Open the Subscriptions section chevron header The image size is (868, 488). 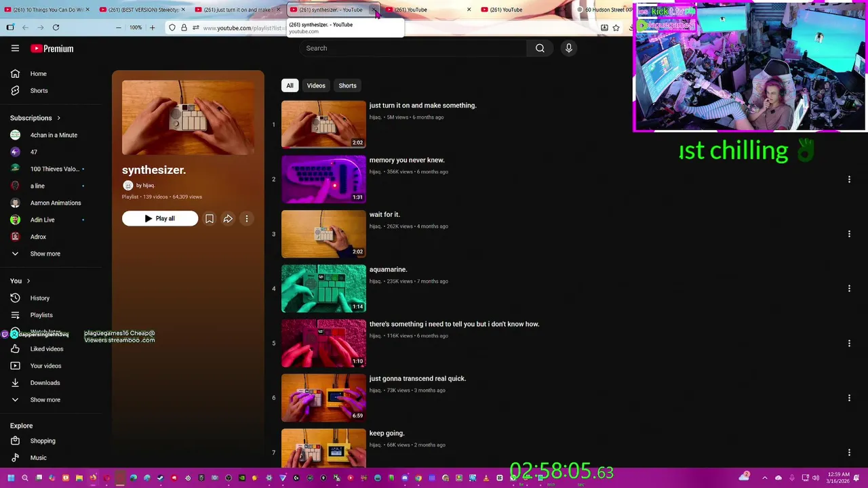(x=35, y=118)
